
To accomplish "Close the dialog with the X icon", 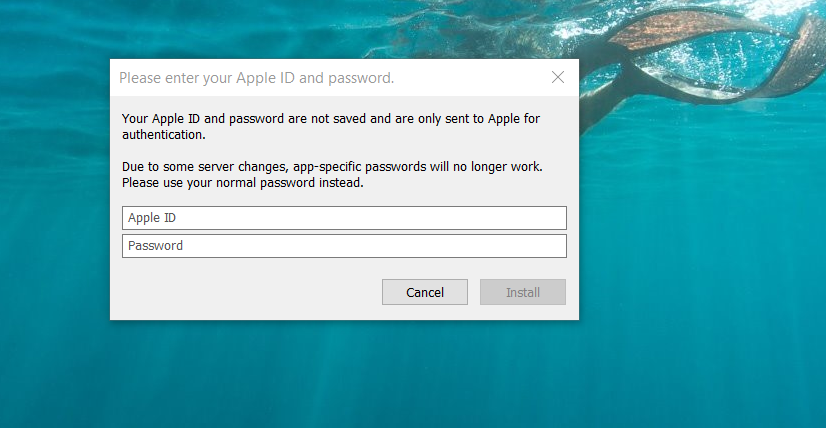I will pyautogui.click(x=558, y=77).
